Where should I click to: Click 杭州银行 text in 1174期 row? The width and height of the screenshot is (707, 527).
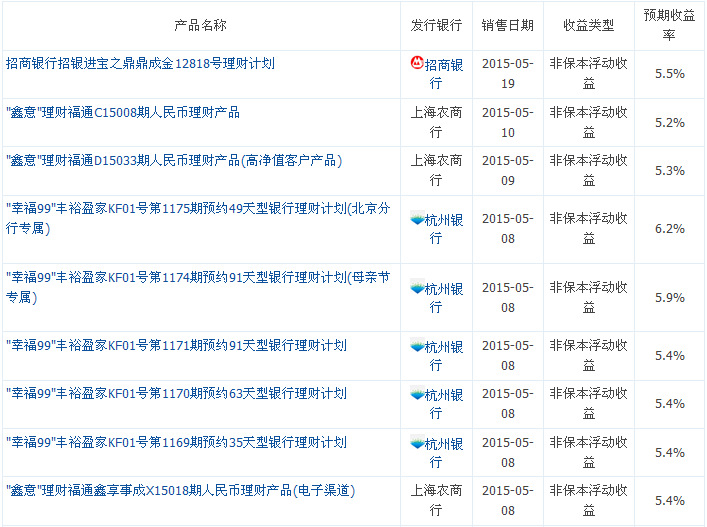[444, 298]
